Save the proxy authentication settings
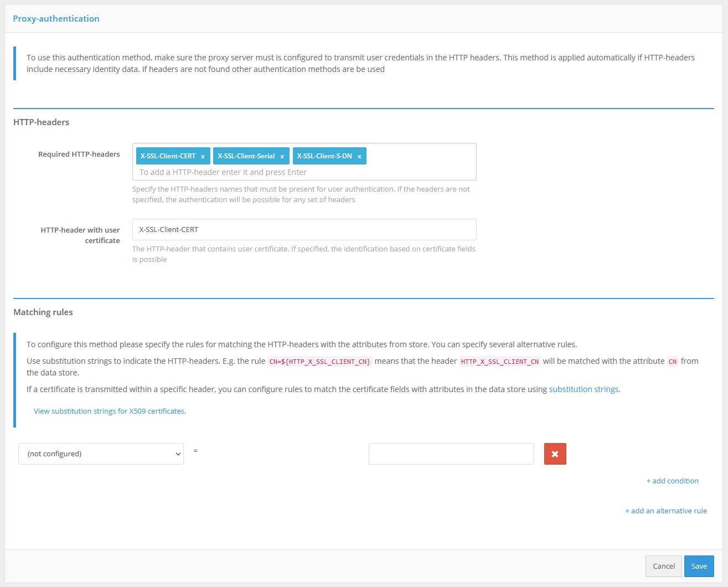Image resolution: width=728 pixels, height=587 pixels. coord(699,566)
